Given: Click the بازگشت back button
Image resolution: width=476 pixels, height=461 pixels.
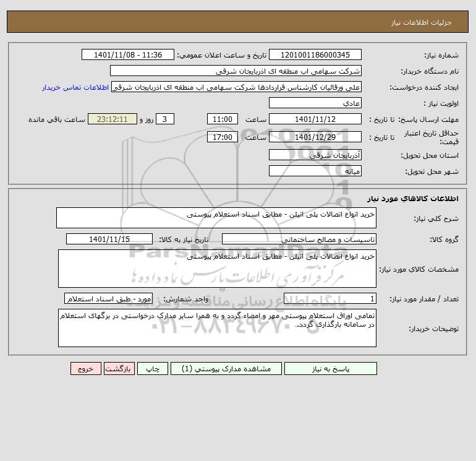Looking at the screenshot, I should pyautogui.click(x=119, y=369).
